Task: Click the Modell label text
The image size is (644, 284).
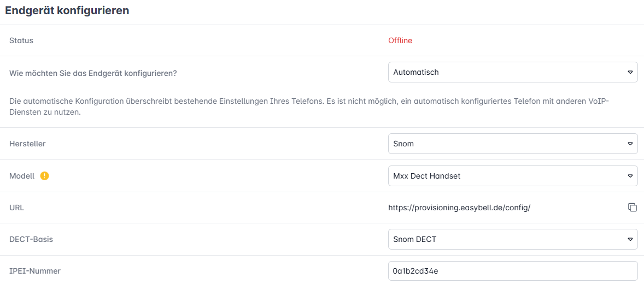Action: pyautogui.click(x=22, y=176)
